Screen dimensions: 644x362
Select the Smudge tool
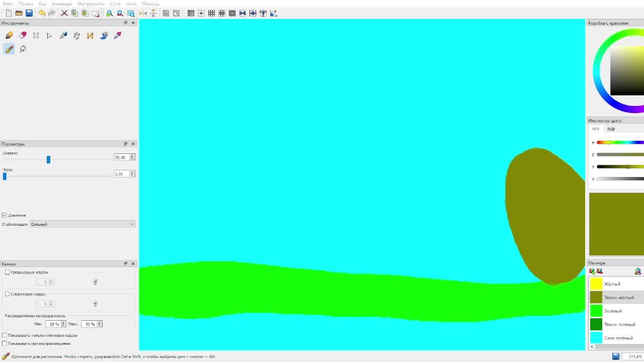[x=23, y=49]
